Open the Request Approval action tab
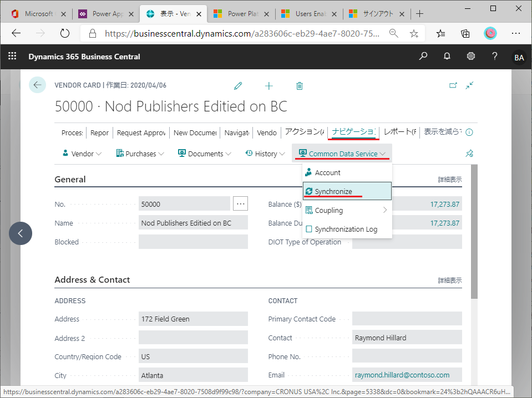The height and width of the screenshot is (398, 532). [141, 132]
